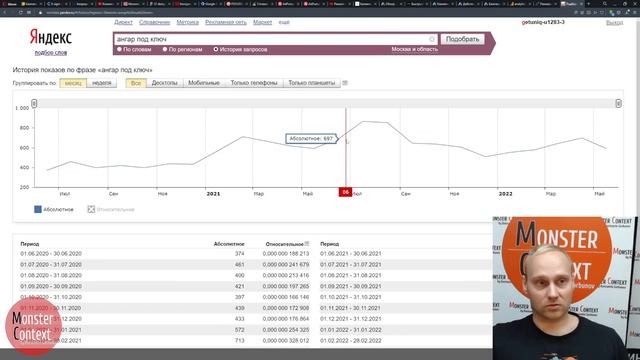Viewport: 640px width, 360px height.
Task: Click the 2022 label on chart axis
Action: 505,194
